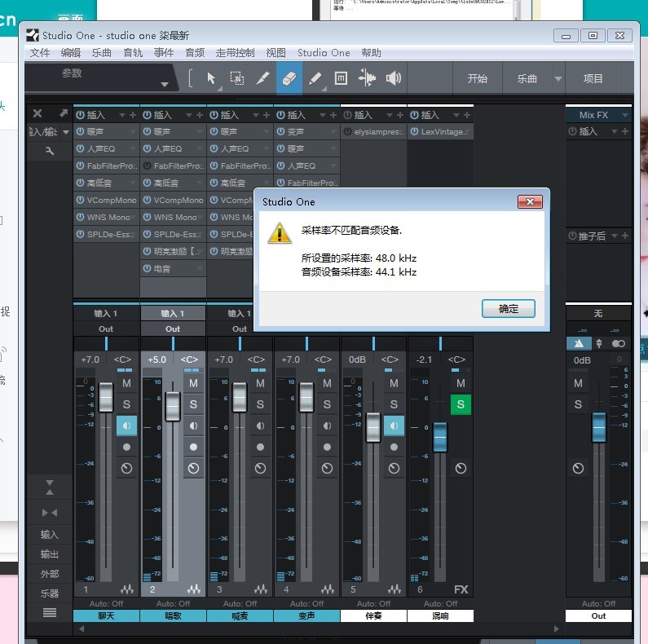Open 乐曲 dropdown arrow in toolbar
Viewport: 648px width, 644px height.
[558, 78]
